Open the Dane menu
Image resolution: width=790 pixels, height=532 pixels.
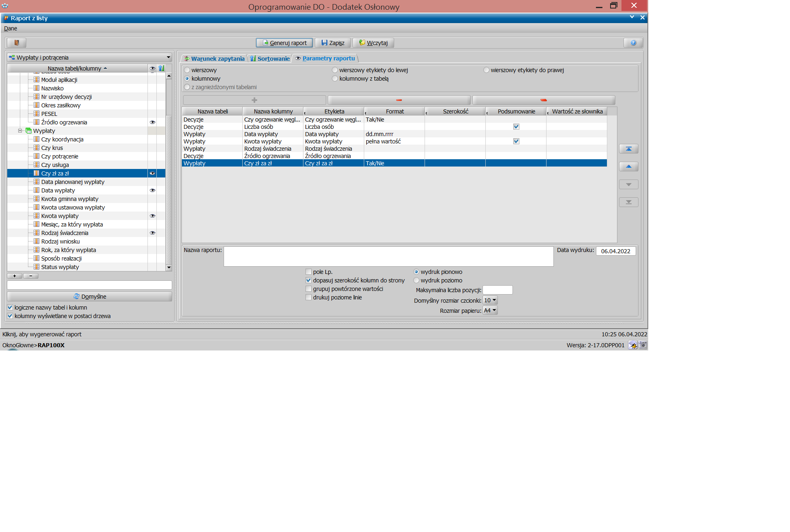tap(11, 28)
